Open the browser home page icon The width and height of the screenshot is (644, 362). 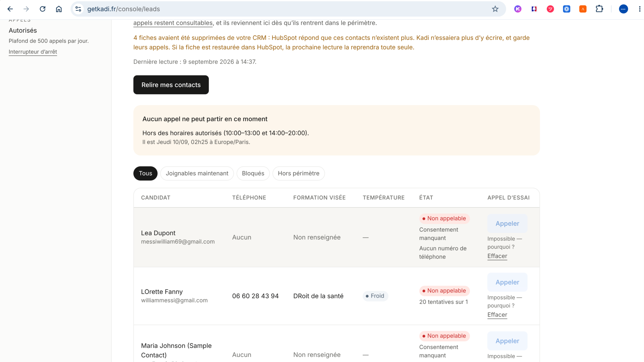point(59,9)
